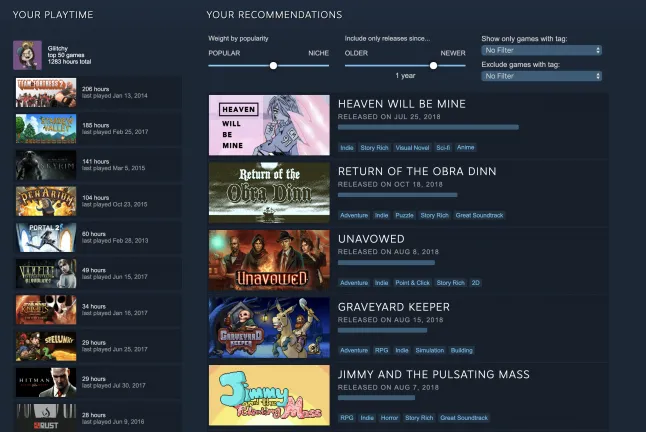Select Great Soundtrack tag on Obra Dinn

(x=480, y=215)
